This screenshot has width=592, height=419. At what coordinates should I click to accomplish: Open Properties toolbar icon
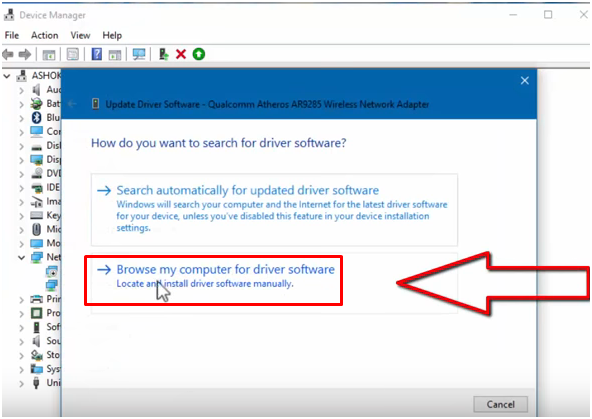(72, 54)
